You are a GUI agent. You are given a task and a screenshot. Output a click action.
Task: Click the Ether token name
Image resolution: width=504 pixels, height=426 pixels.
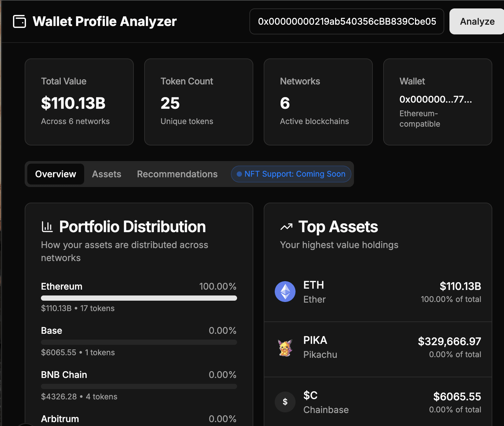pyautogui.click(x=314, y=299)
